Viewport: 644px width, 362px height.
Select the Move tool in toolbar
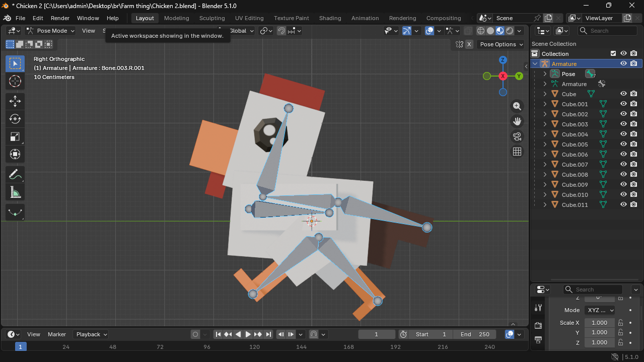click(x=15, y=101)
